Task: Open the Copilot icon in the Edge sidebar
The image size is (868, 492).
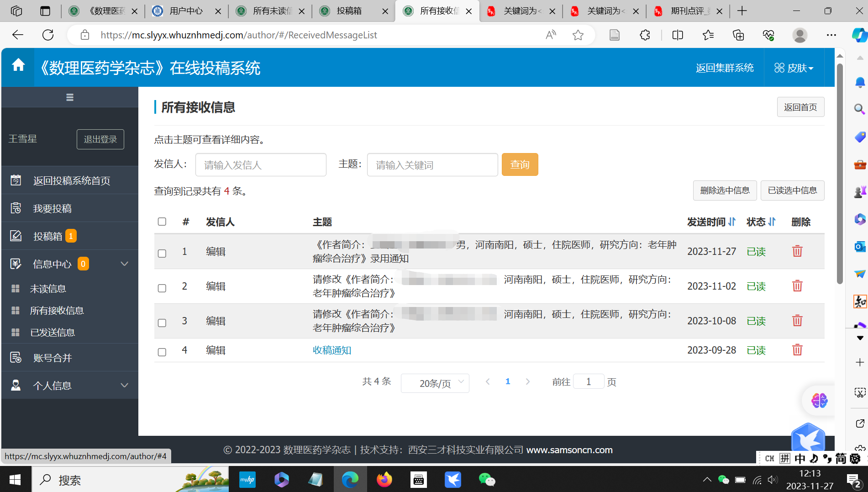Action: pyautogui.click(x=860, y=35)
